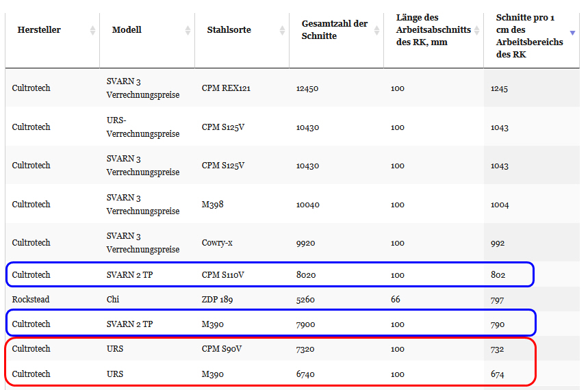The image size is (588, 390).
Task: Click the Hersteller column header
Action: pyautogui.click(x=39, y=29)
